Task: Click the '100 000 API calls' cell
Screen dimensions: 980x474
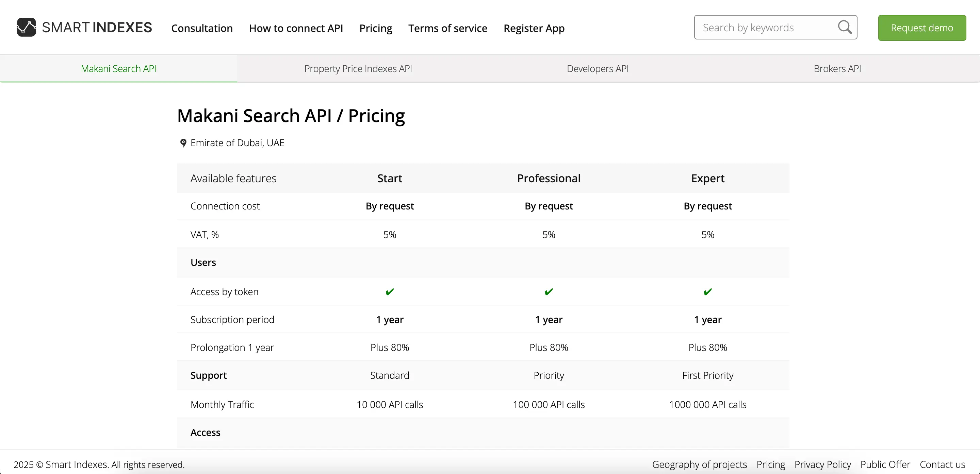Action: 549,404
